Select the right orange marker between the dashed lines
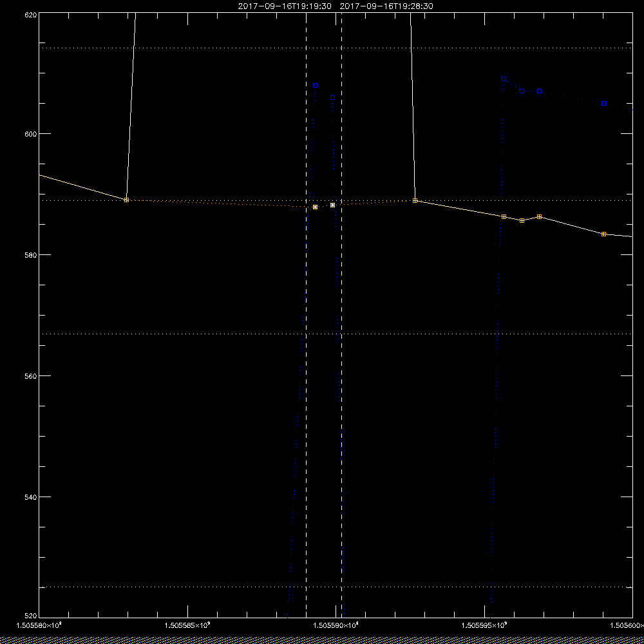This screenshot has height=644, width=644. click(x=333, y=205)
